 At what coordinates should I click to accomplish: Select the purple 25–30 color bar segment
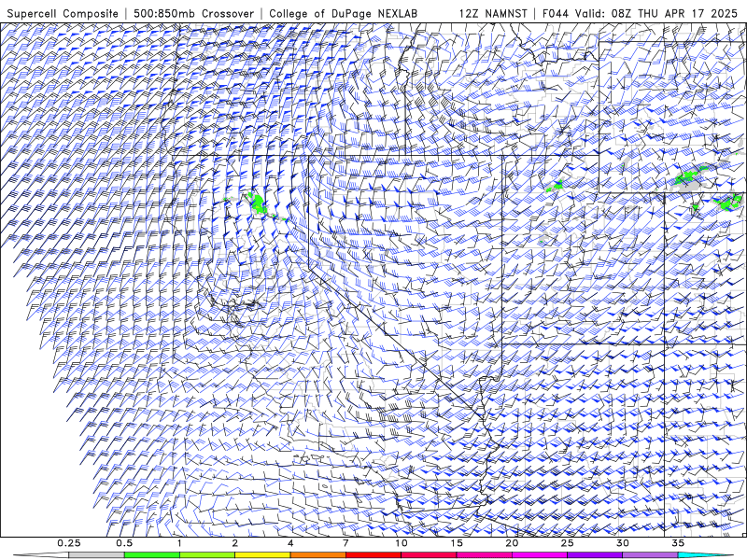[595, 555]
